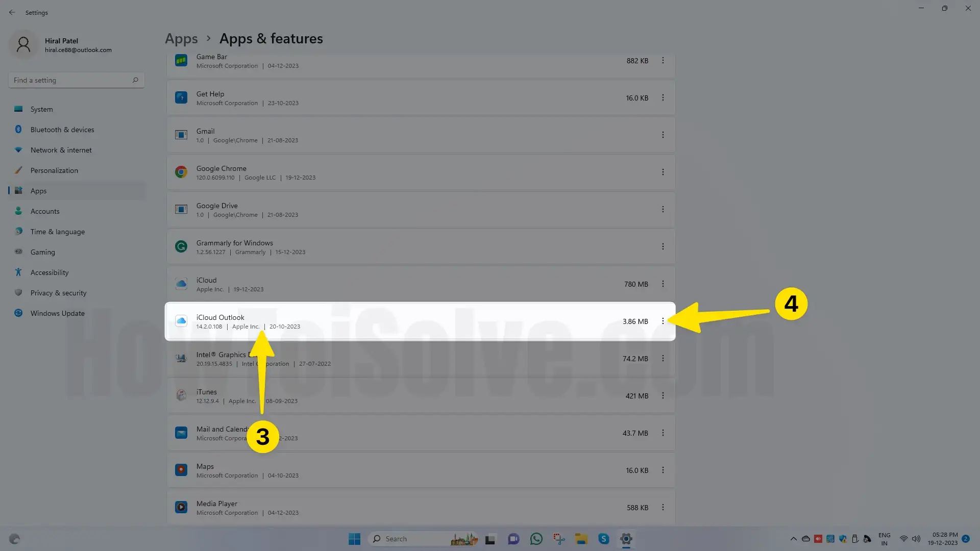
Task: Click the Media Player app icon
Action: [181, 507]
